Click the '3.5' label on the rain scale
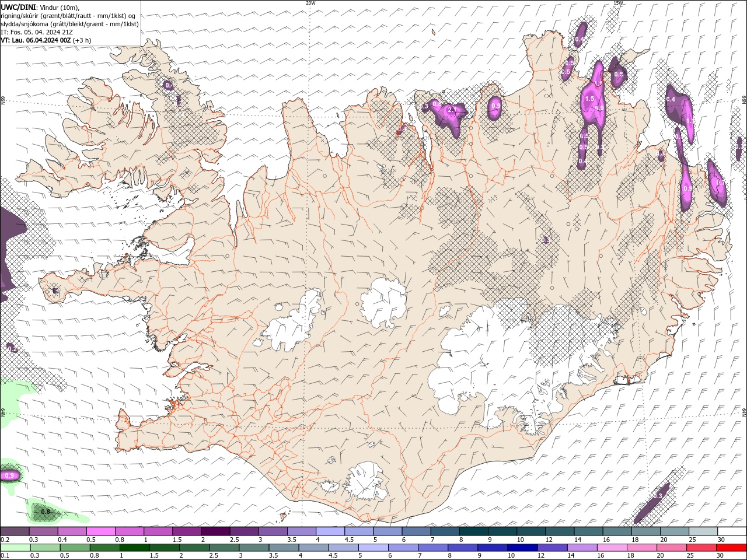This screenshot has width=747, height=560. click(273, 556)
